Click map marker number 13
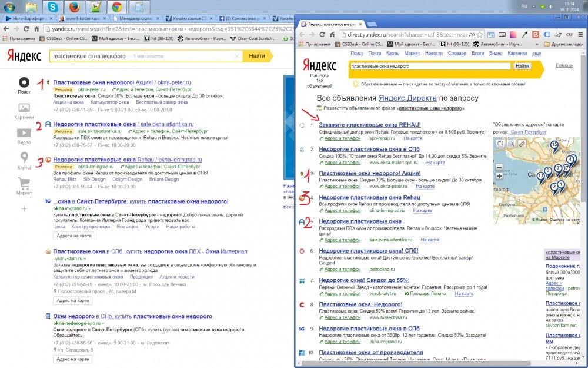Image resolution: width=588 pixels, height=368 pixels. (540, 177)
